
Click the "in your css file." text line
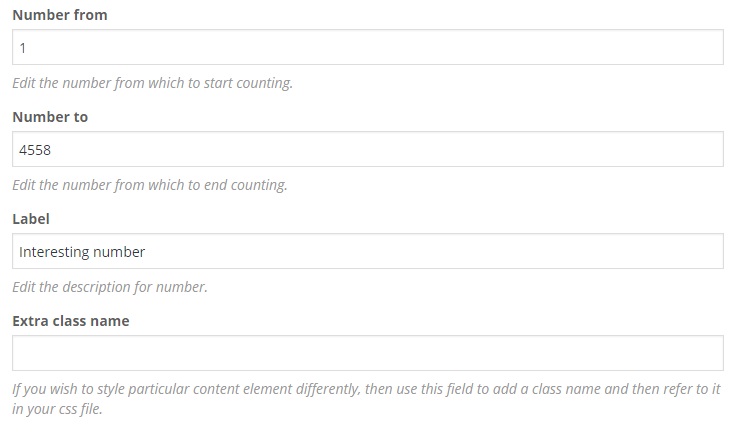coord(57,409)
